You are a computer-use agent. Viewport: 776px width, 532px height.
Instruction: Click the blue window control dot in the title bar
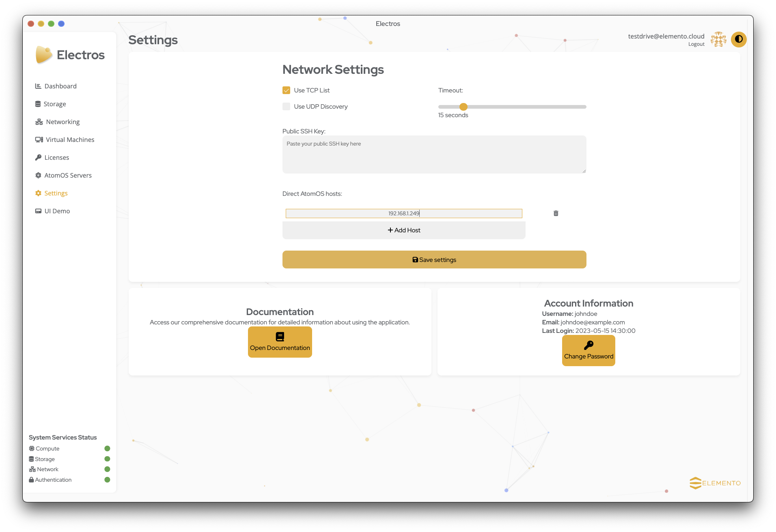[61, 24]
